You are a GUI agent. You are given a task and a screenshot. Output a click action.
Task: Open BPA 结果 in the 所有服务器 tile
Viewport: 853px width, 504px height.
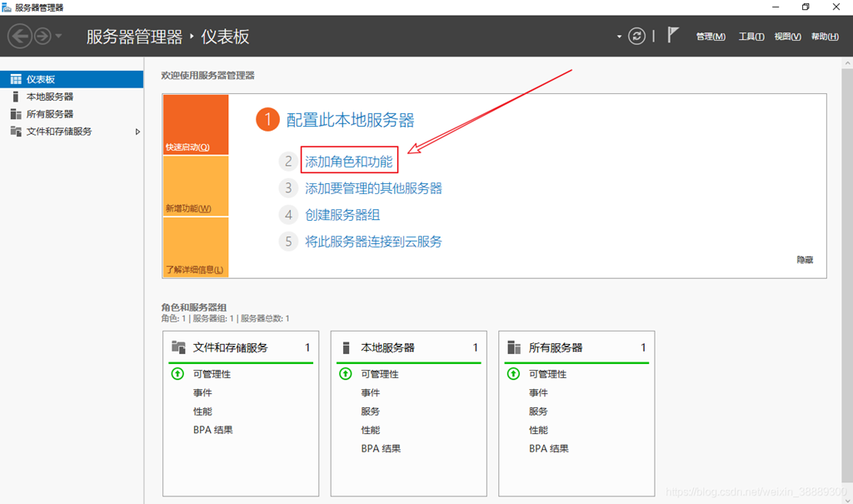(x=548, y=448)
